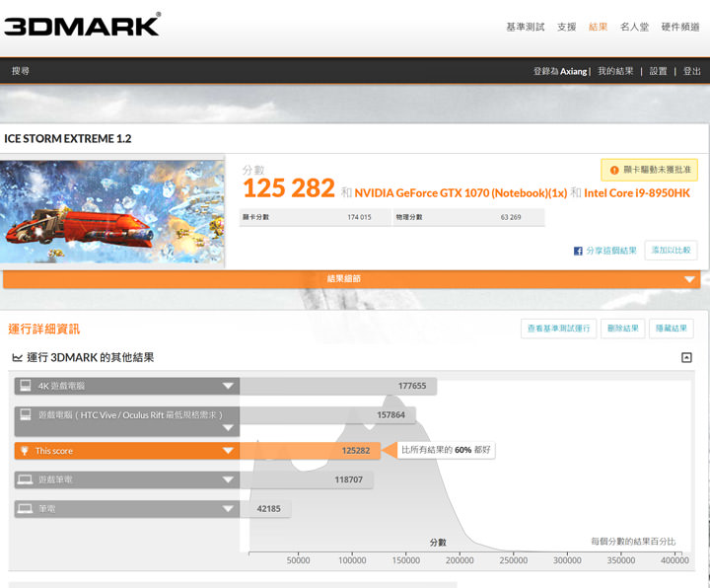Click the gaming laptop icon
Image resolution: width=710 pixels, height=588 pixels.
pos(25,479)
